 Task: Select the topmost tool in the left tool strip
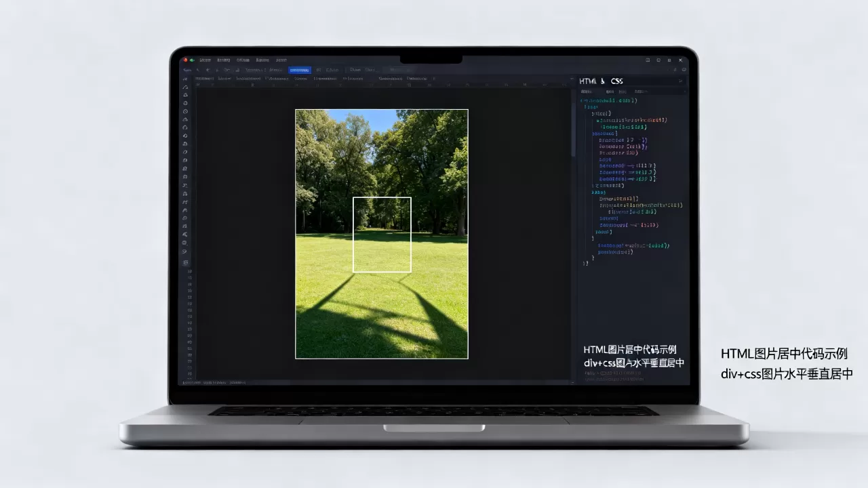point(185,79)
